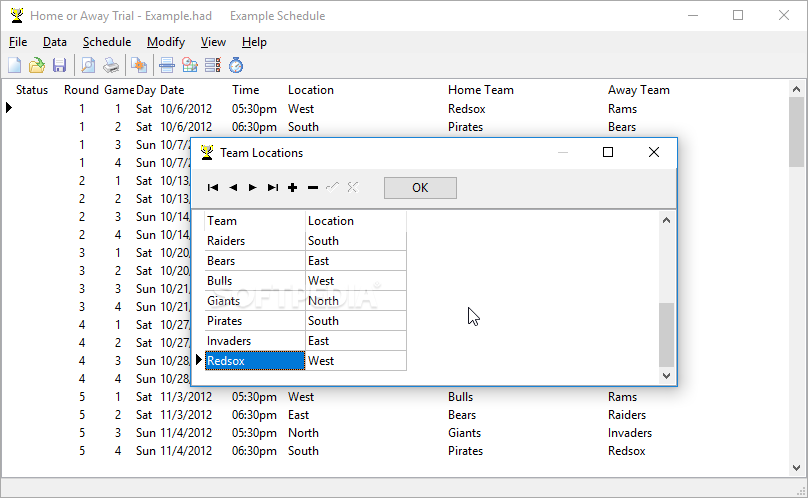Click the Team Locations vertical scrollbar thumb
Viewport: 808px width, 498px height.
[666, 335]
